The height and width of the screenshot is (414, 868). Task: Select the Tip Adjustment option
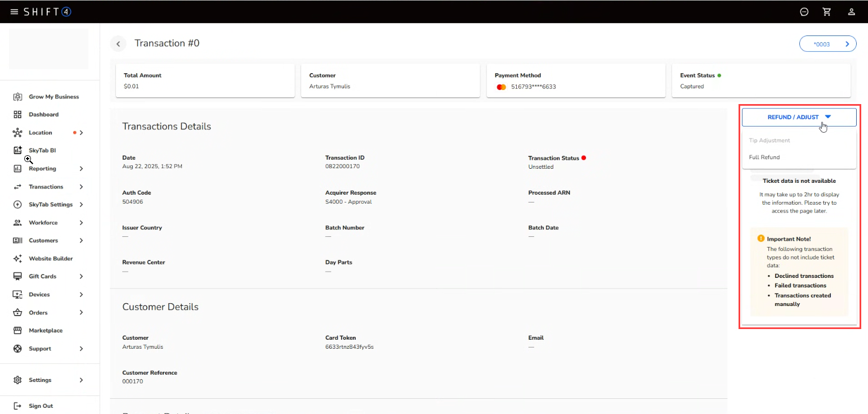pyautogui.click(x=769, y=141)
